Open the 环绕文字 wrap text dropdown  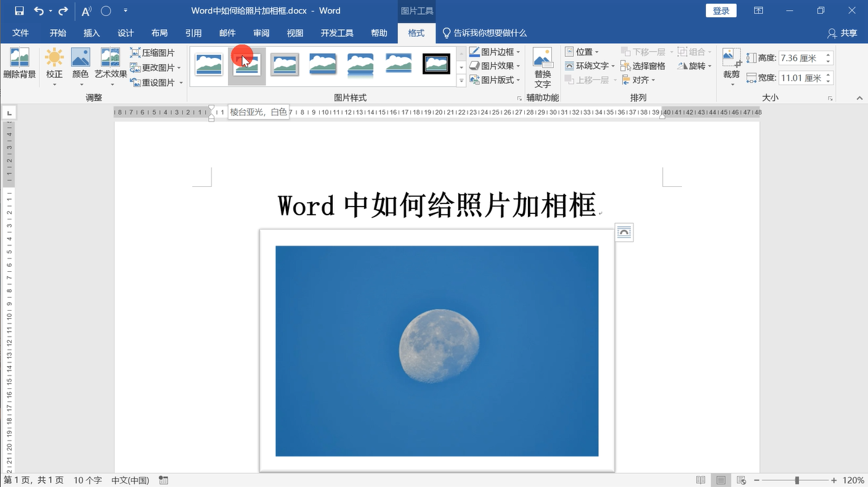[x=590, y=65]
